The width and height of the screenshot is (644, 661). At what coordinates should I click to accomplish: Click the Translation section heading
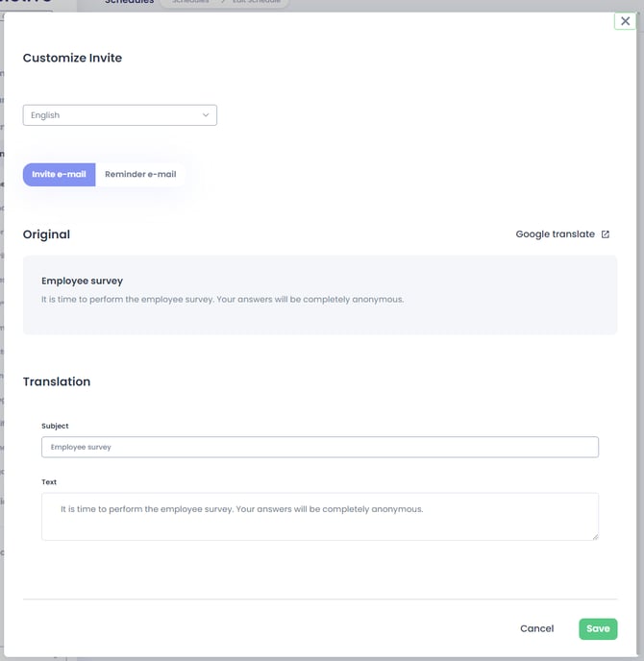[57, 381]
